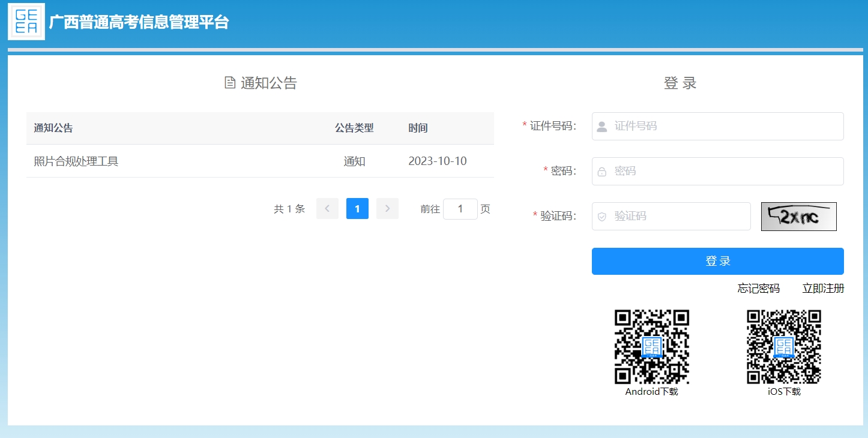Viewport: 868px width, 438px height.
Task: Open the 立即注册 registration link
Action: (x=823, y=288)
